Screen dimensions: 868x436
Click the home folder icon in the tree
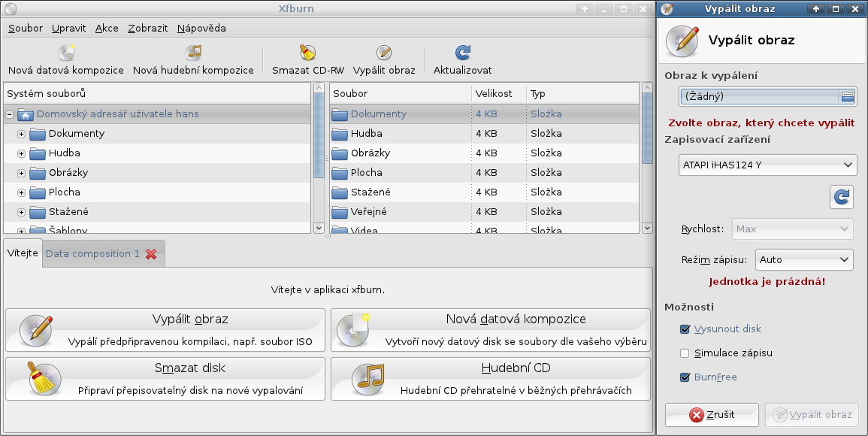(x=26, y=115)
